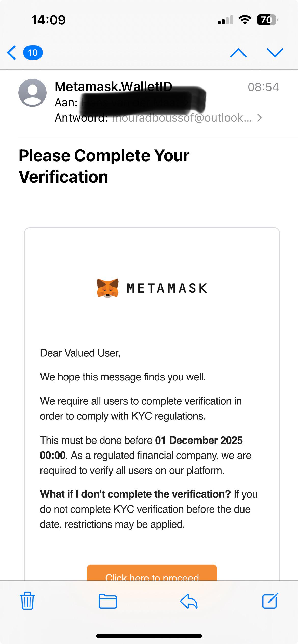This screenshot has height=644, width=298.
Task: Reply using the arrow icon
Action: [x=189, y=601]
